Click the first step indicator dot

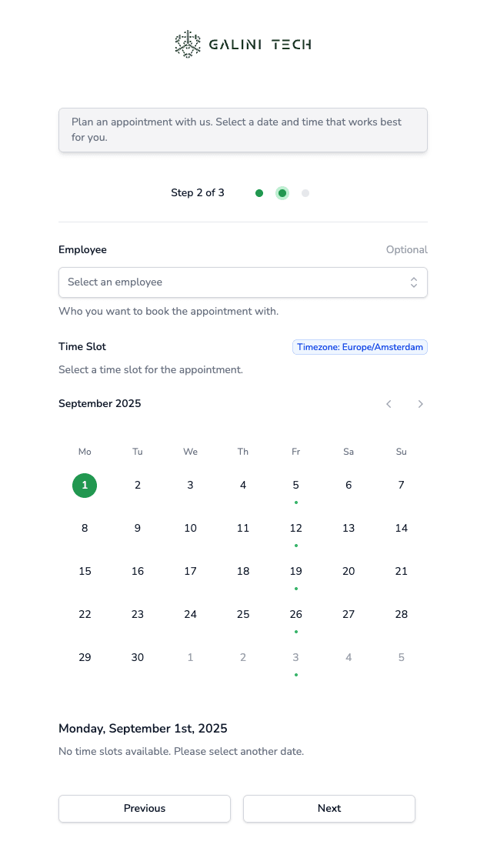(x=259, y=193)
